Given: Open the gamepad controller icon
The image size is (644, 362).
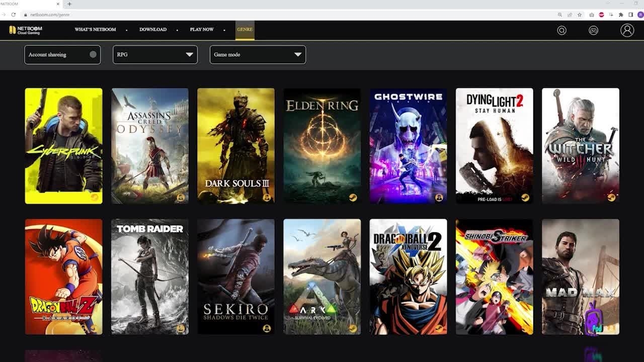Looking at the screenshot, I should pyautogui.click(x=593, y=30).
